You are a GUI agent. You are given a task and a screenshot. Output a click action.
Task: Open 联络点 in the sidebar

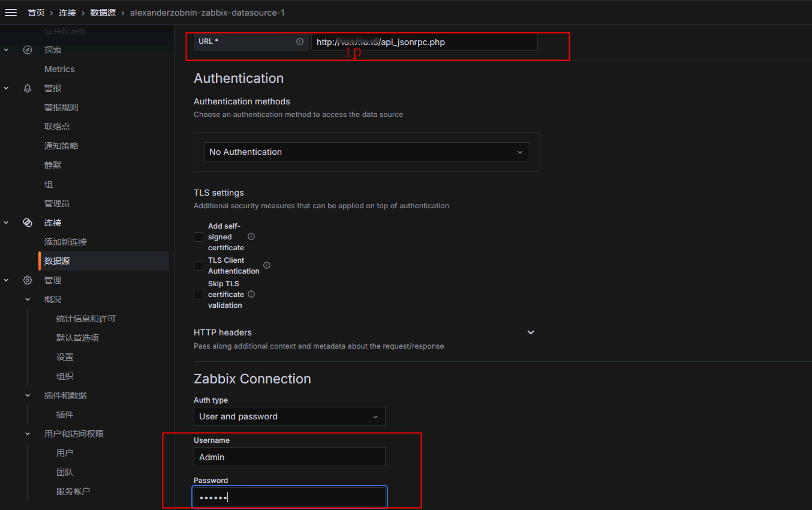[x=57, y=127]
